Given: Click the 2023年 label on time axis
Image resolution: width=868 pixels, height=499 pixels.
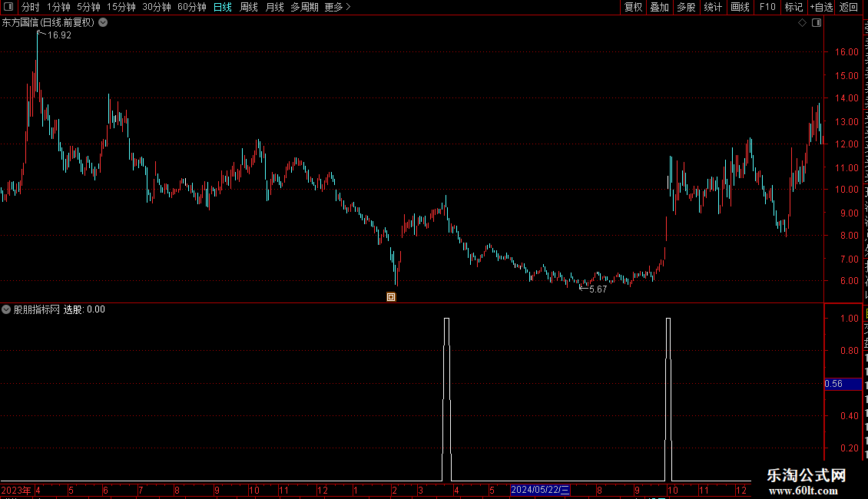Looking at the screenshot, I should (16, 490).
